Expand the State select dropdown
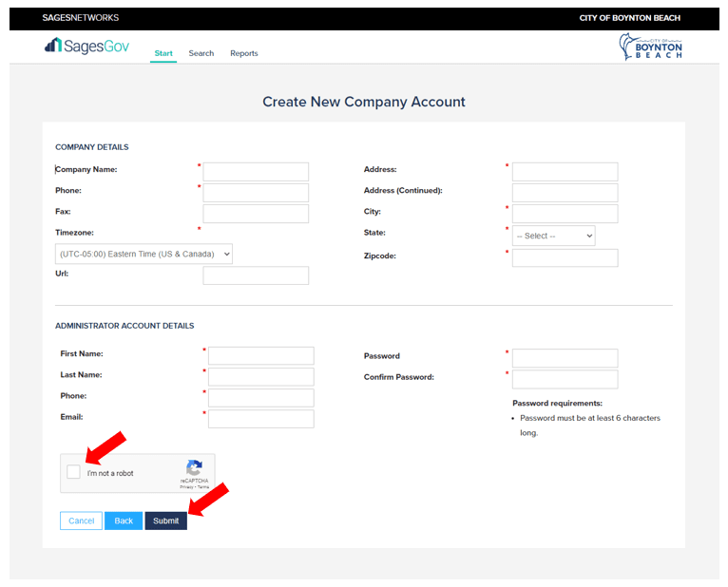The height and width of the screenshot is (587, 728). (554, 236)
